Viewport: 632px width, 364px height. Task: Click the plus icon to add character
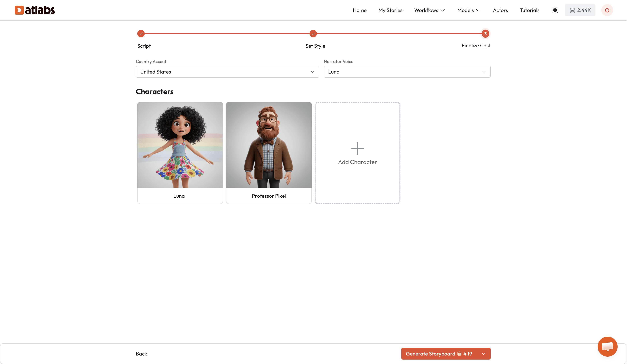tap(357, 149)
